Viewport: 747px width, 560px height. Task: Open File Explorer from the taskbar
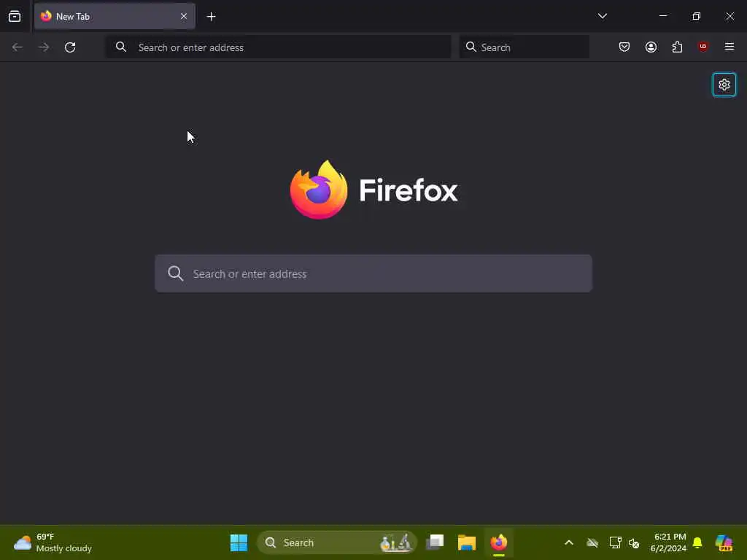[x=467, y=542]
